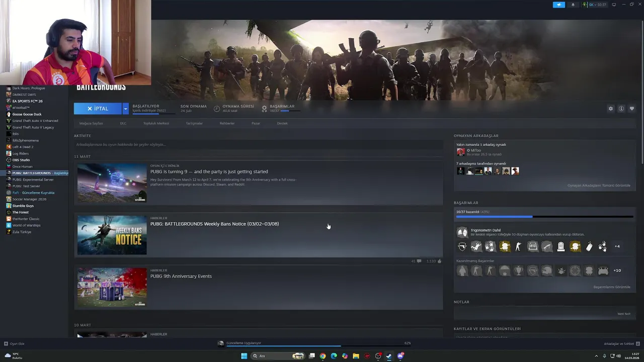The width and height of the screenshot is (644, 362).
Task: Select 'Goose Goose Duck' in library list
Action: pyautogui.click(x=27, y=114)
